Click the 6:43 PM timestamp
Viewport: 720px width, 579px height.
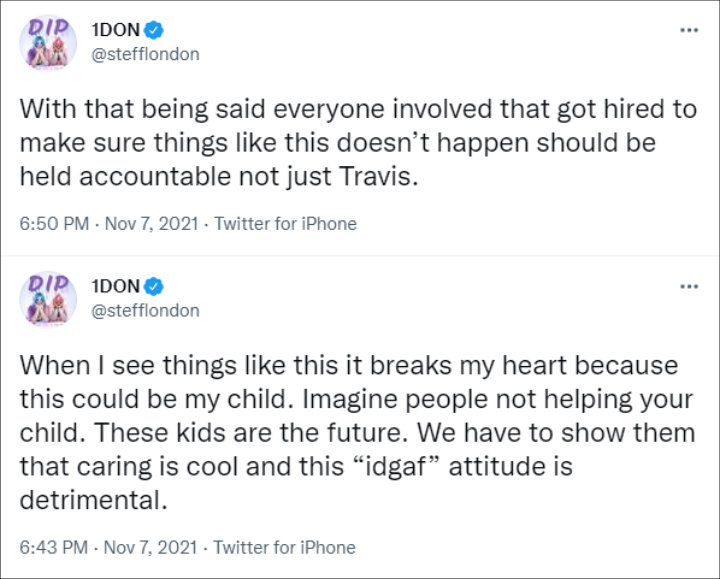click(54, 548)
